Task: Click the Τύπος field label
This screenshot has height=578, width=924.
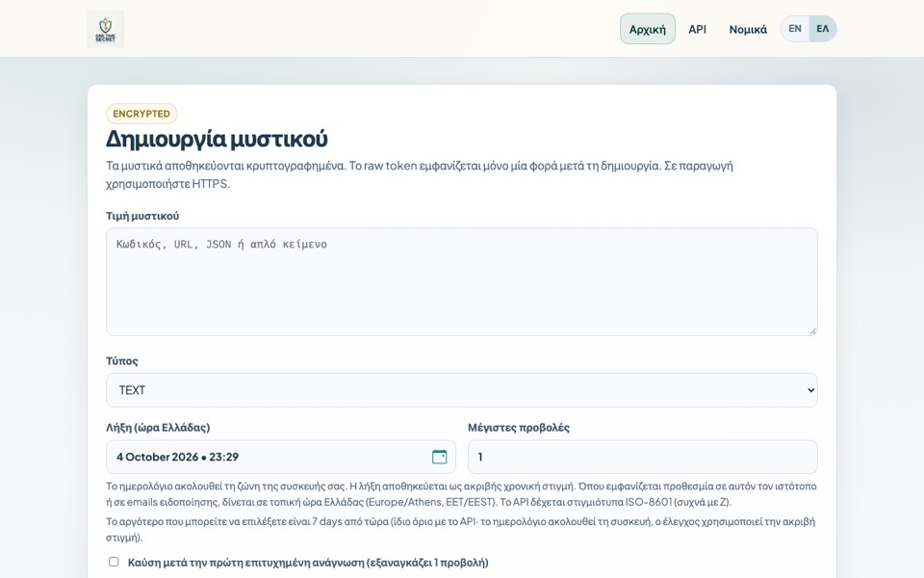Action: 122,361
